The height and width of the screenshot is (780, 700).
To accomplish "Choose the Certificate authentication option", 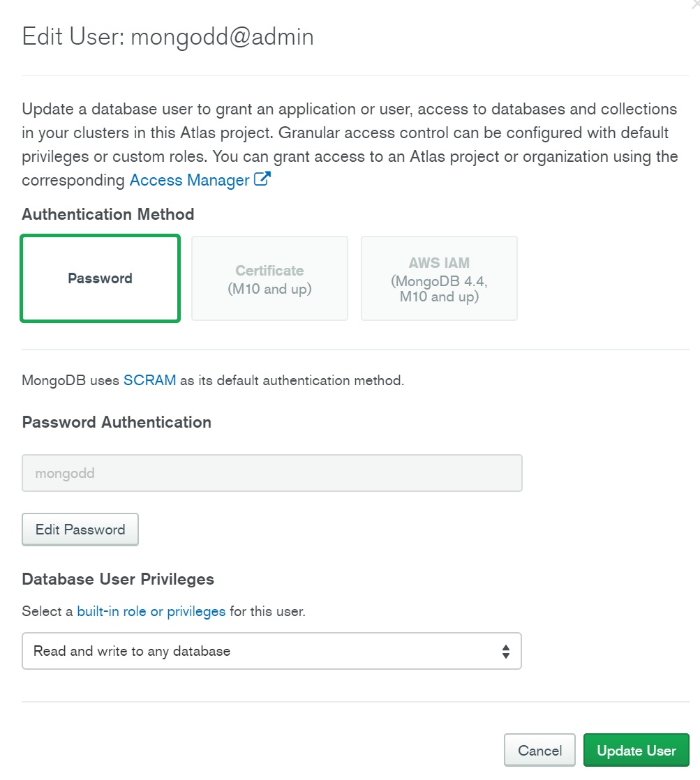I will (269, 278).
